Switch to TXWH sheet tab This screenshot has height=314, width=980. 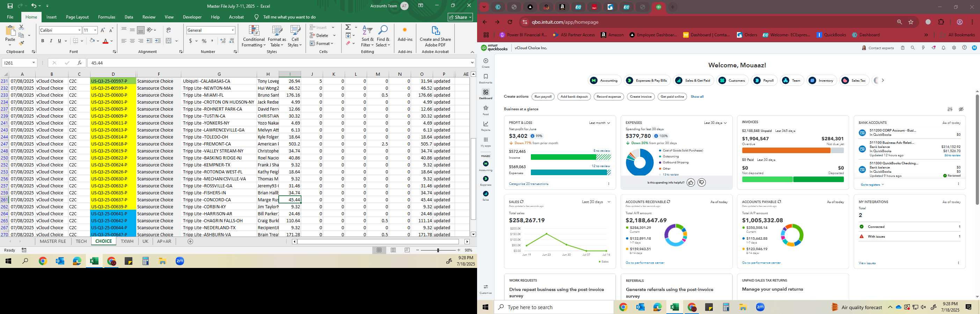127,241
